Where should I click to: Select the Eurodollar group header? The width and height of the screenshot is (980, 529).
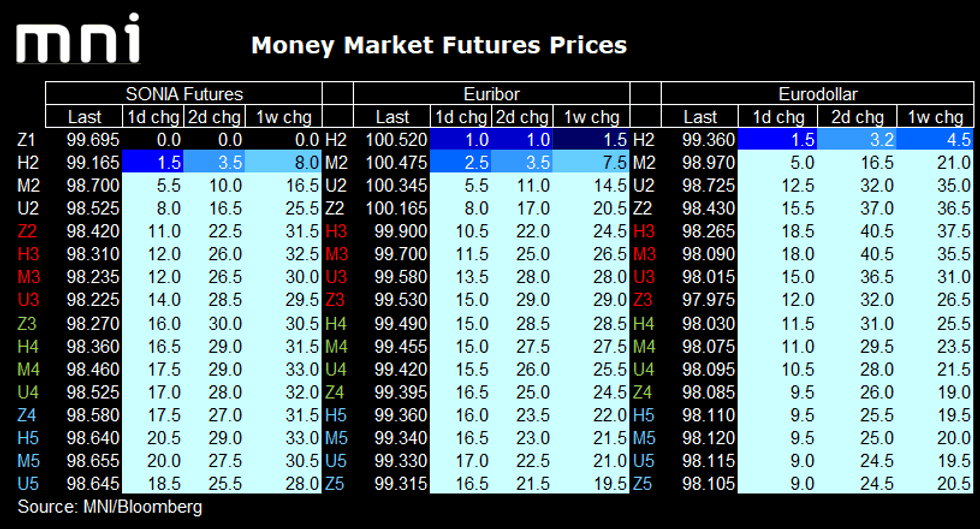point(803,94)
